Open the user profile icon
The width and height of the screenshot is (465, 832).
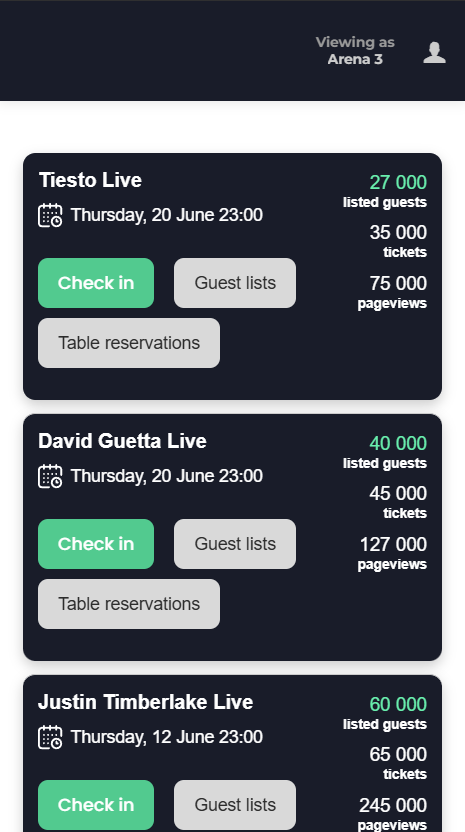(434, 53)
